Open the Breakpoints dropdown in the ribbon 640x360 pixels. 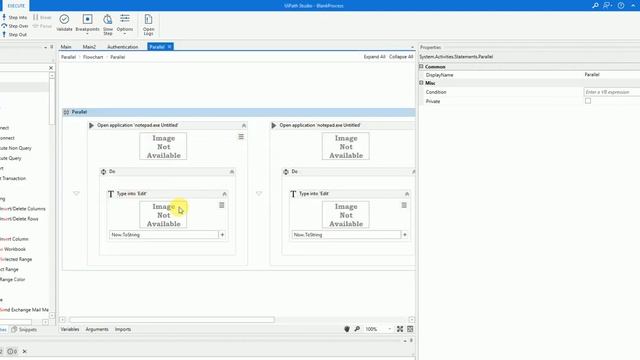point(87,23)
